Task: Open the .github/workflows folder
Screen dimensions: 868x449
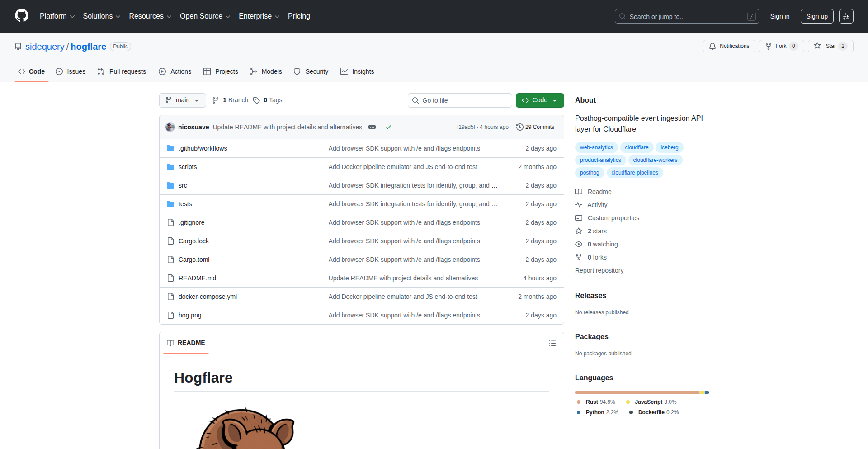Action: pos(203,148)
